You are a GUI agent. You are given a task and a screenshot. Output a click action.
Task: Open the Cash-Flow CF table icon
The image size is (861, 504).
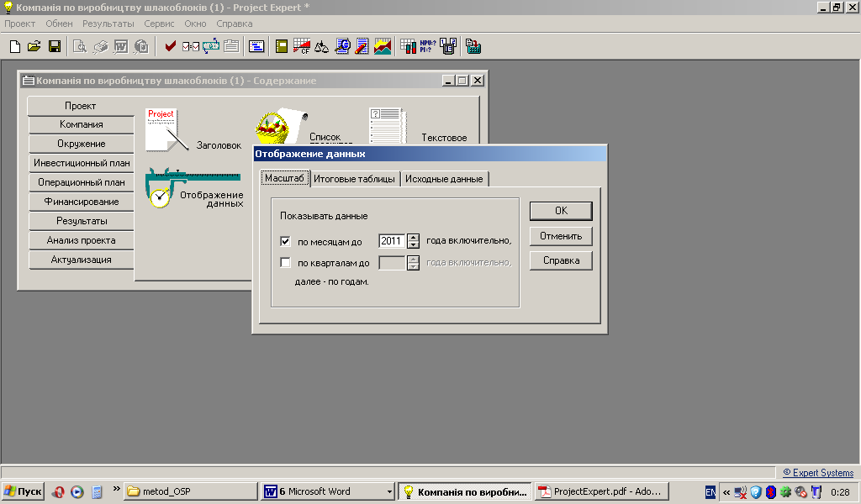click(302, 46)
